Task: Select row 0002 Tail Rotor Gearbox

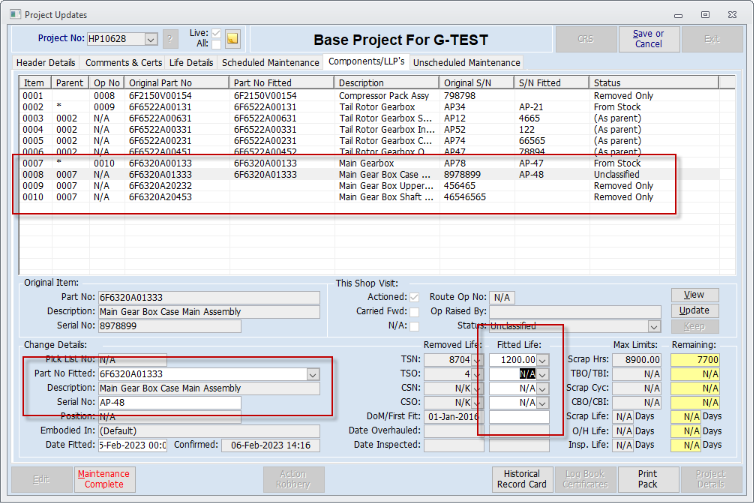Action: [x=369, y=107]
